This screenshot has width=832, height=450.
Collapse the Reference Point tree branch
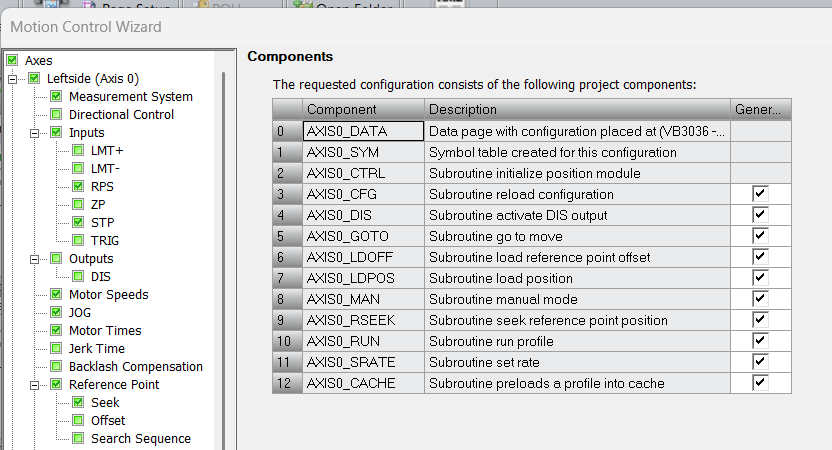tap(35, 385)
